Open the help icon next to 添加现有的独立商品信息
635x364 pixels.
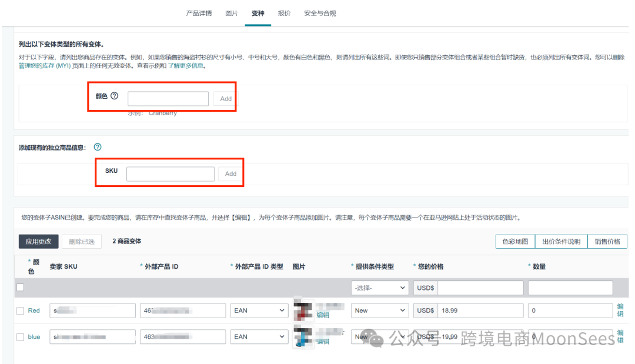point(98,147)
